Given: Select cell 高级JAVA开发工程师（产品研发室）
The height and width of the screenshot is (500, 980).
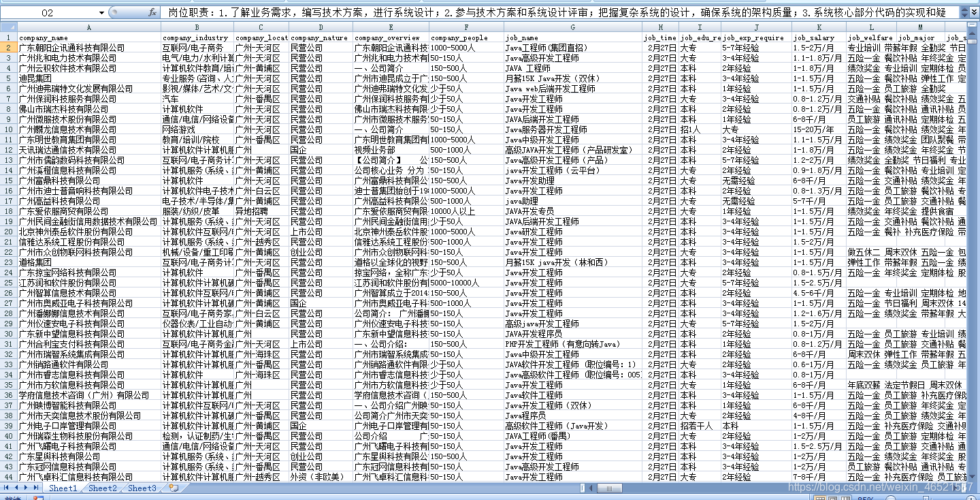Looking at the screenshot, I should [x=573, y=150].
